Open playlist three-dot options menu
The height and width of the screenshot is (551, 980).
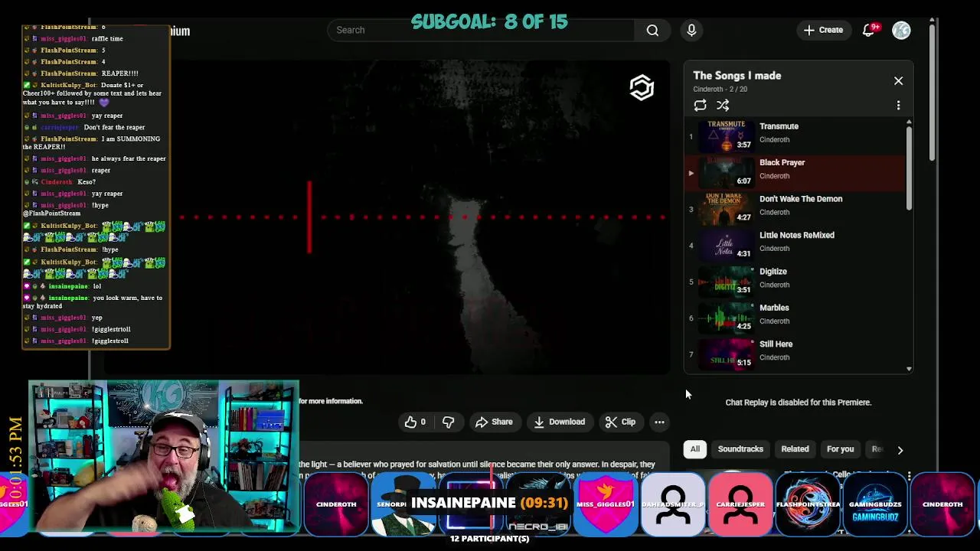point(898,106)
